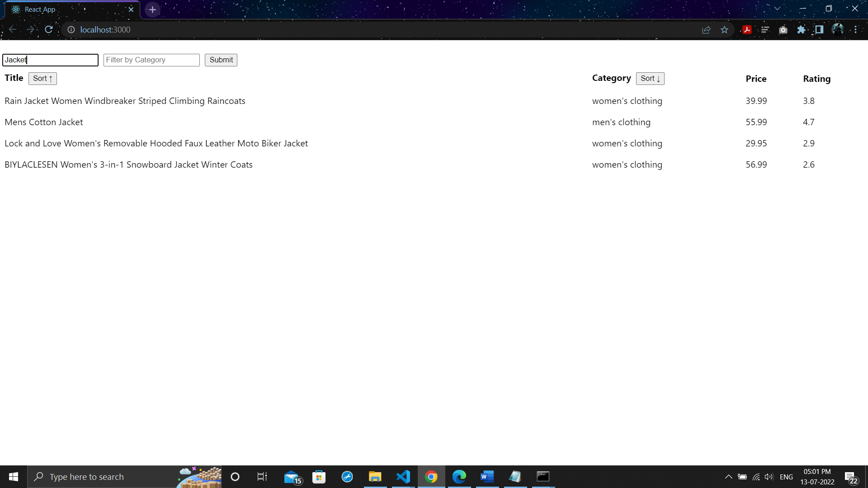
Task: Open Adobe Acrobat extension
Action: pos(747,30)
